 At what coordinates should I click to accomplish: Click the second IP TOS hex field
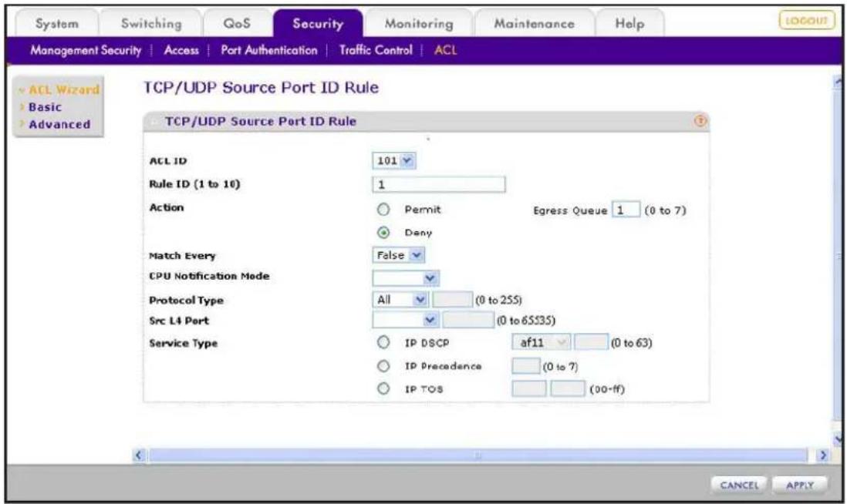567,388
